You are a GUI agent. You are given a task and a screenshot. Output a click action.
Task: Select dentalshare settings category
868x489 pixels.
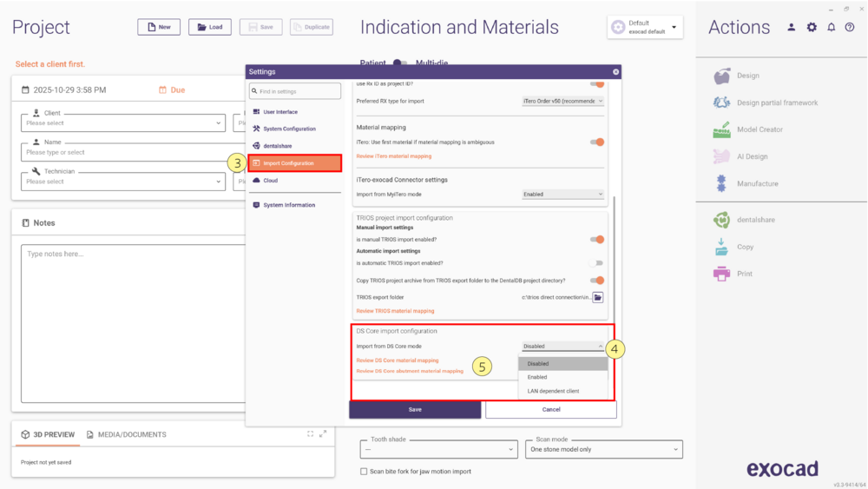(295, 146)
